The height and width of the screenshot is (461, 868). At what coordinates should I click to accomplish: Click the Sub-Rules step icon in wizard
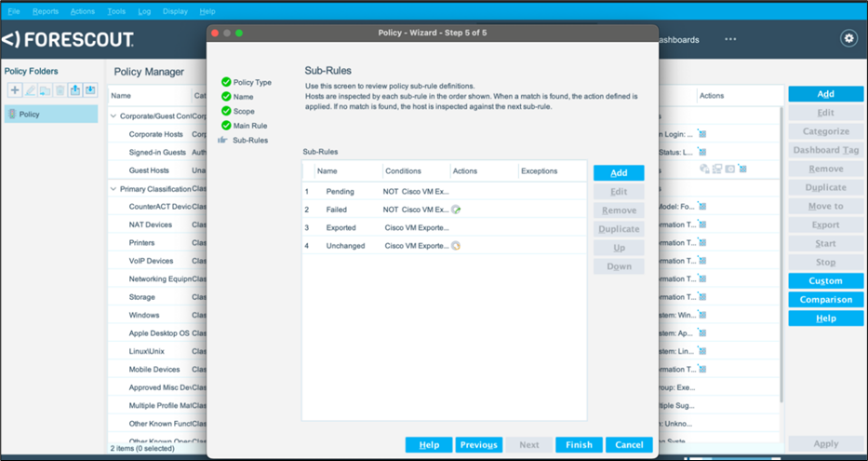(x=222, y=141)
